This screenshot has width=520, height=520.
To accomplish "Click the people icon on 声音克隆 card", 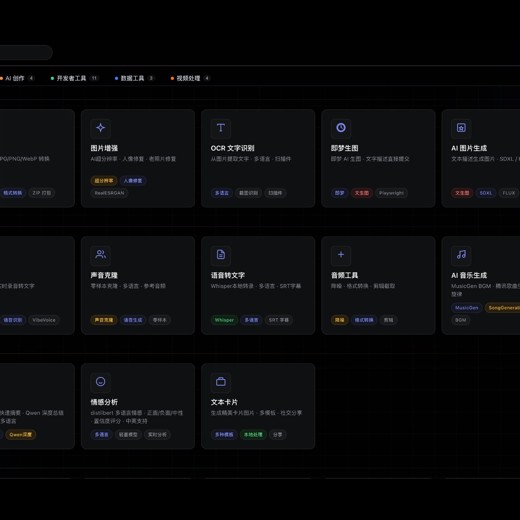I will tap(101, 255).
